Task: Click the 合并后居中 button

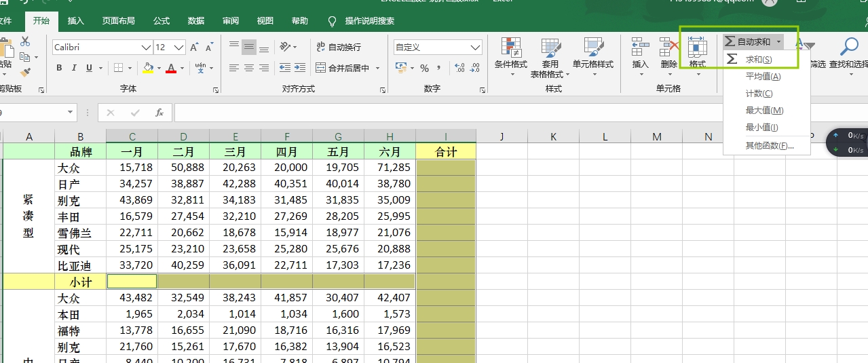Action: tap(343, 68)
